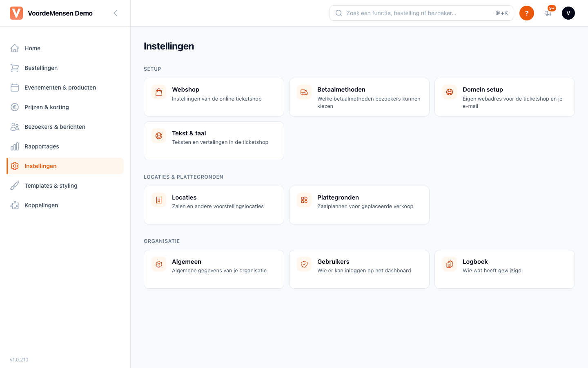Viewport: 588px width, 368px height.
Task: Open the Gebruikers card
Action: tap(359, 269)
